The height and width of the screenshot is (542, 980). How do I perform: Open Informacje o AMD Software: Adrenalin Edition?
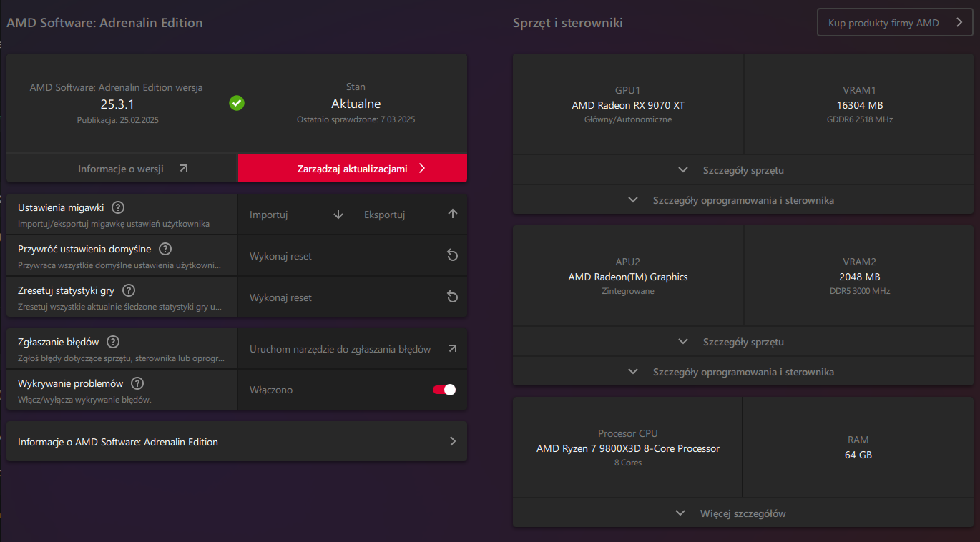(237, 442)
